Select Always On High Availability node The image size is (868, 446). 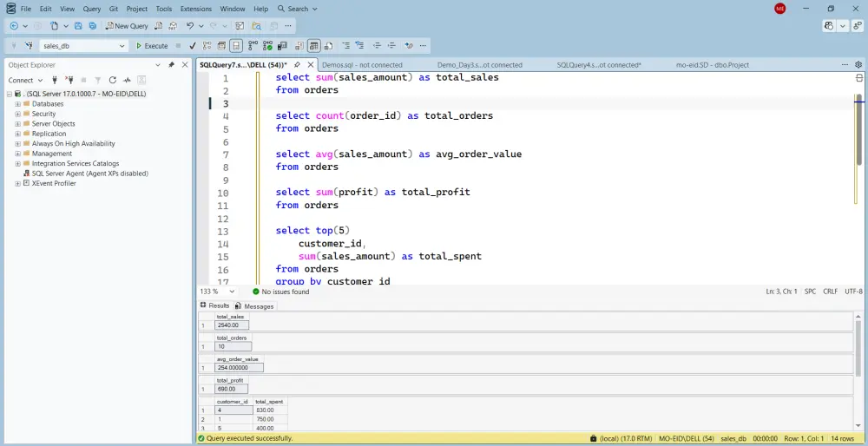pos(73,143)
